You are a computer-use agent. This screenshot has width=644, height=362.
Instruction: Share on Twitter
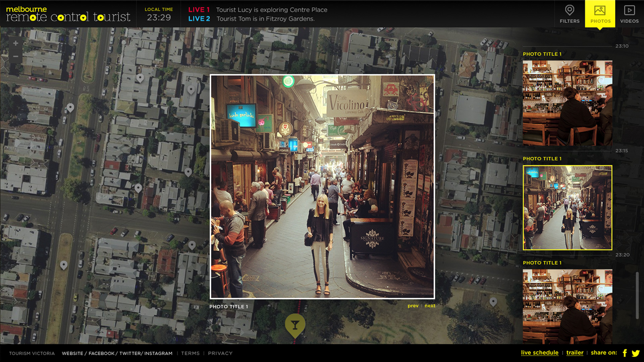pos(636,353)
